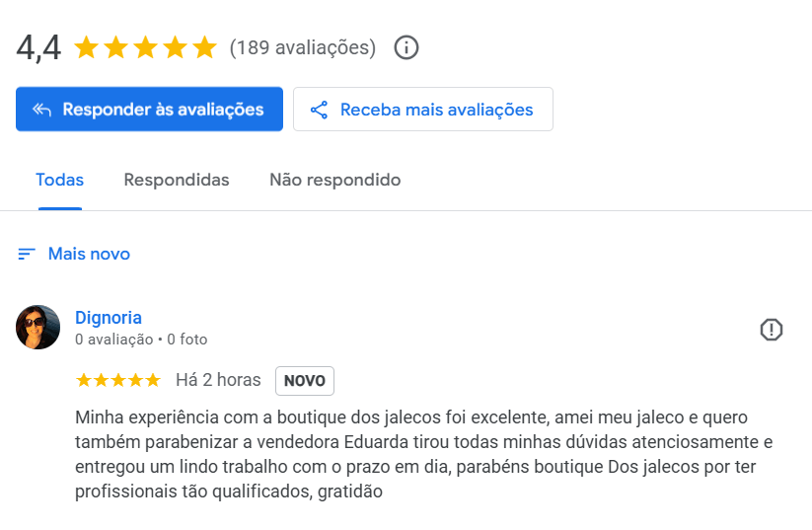Open Dignoria's profile picture

pos(37,327)
